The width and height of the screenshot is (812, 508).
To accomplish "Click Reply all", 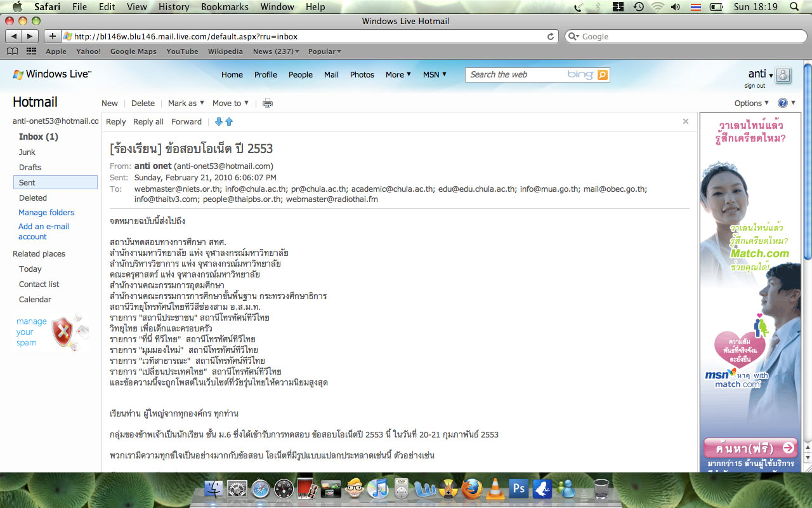I will 148,122.
